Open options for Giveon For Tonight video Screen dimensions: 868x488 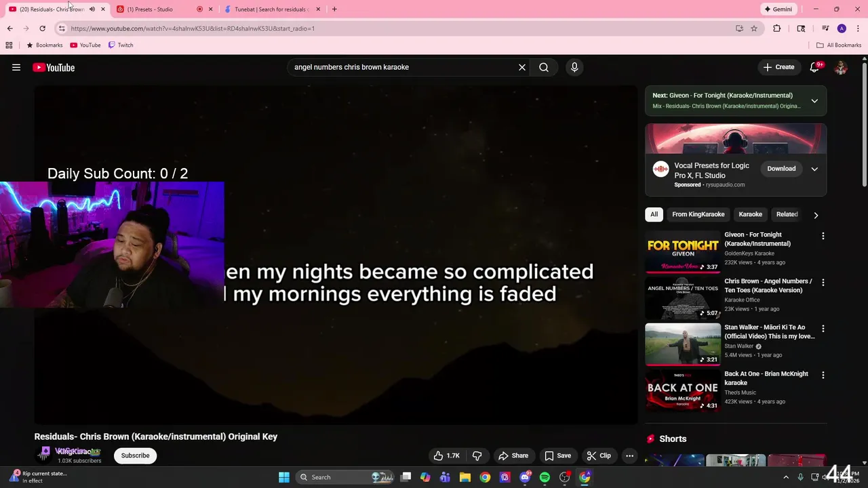(823, 236)
